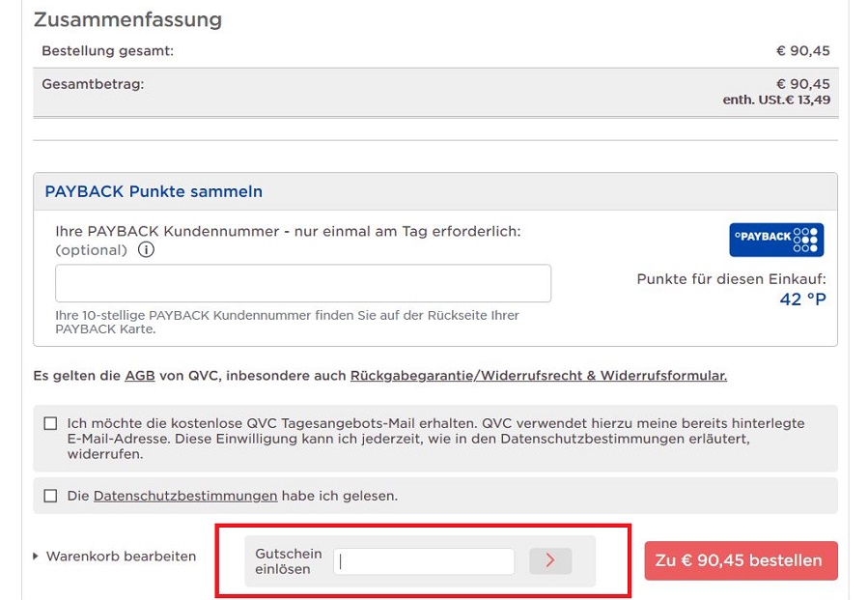868x600 pixels.
Task: Click the 42 °P points value
Action: pyautogui.click(x=802, y=300)
